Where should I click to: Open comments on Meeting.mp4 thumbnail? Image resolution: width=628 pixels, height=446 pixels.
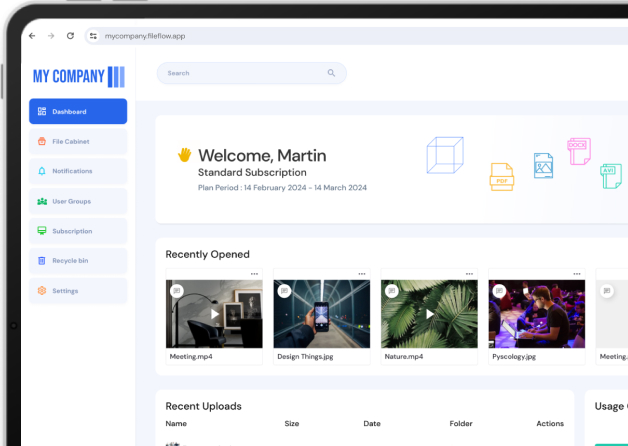pyautogui.click(x=177, y=291)
